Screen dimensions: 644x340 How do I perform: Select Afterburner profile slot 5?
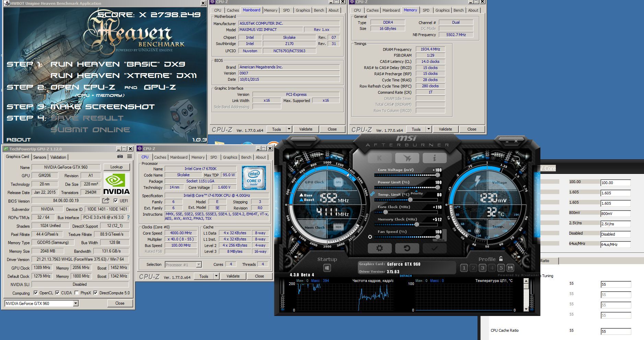pyautogui.click(x=501, y=268)
